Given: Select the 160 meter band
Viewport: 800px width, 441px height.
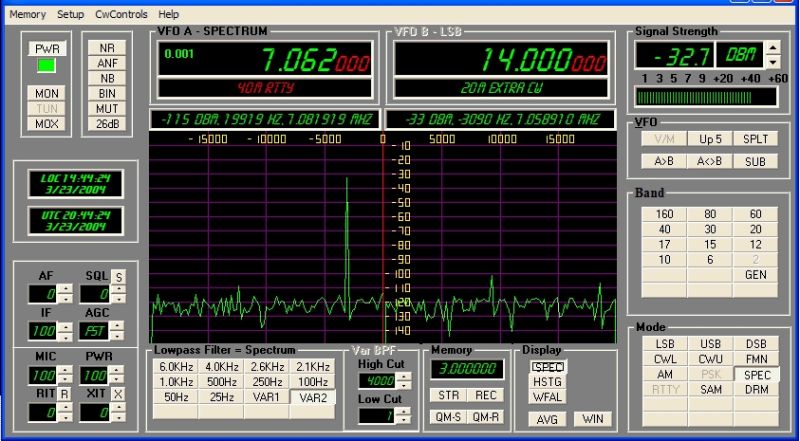Looking at the screenshot, I should click(664, 214).
